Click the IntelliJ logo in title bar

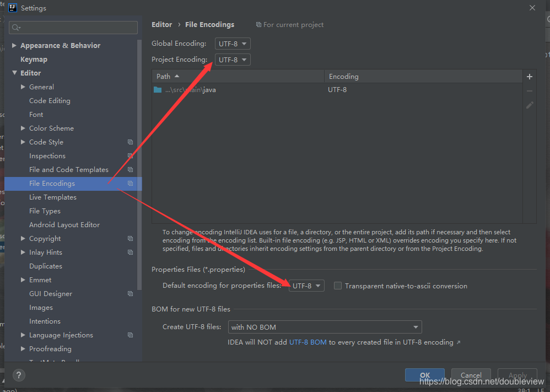point(13,8)
